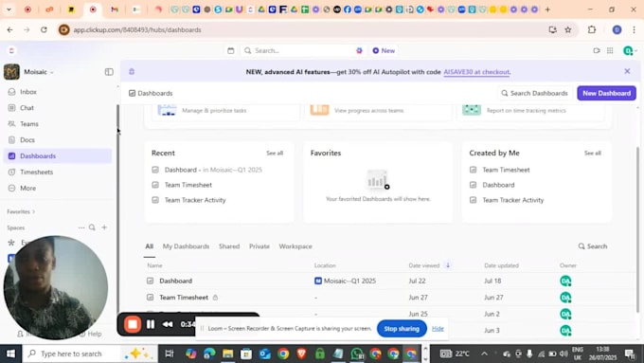644x363 pixels.
Task: Open browser extensions puzzle icon
Action: point(592,29)
